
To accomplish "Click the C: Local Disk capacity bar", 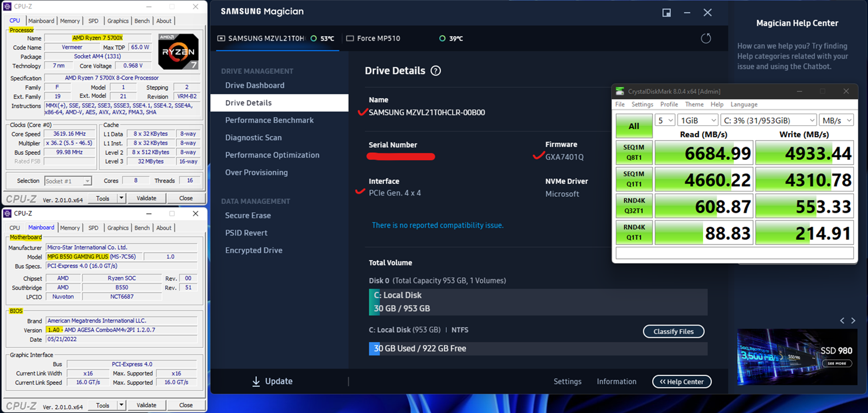I will (x=538, y=302).
